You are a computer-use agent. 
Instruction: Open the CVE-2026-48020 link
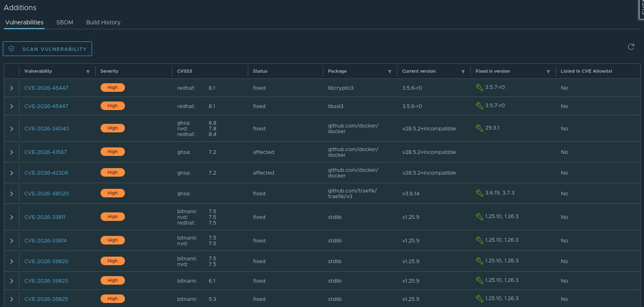47,193
